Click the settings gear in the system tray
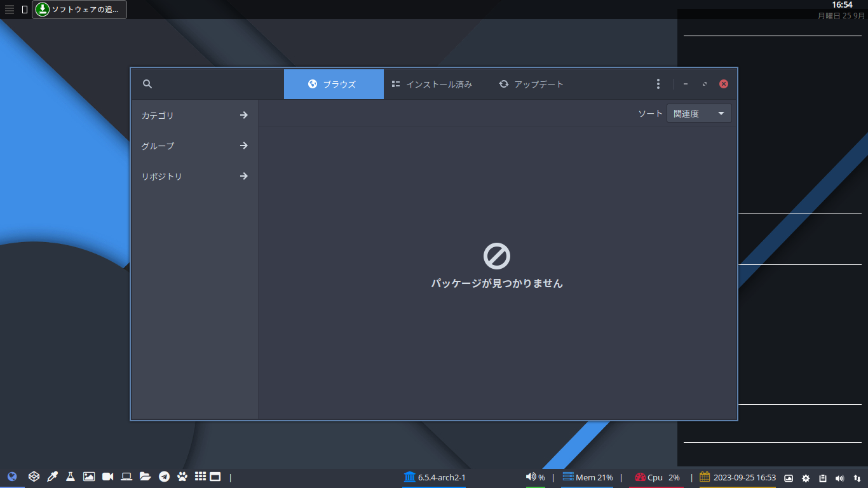This screenshot has width=868, height=488. [x=806, y=477]
